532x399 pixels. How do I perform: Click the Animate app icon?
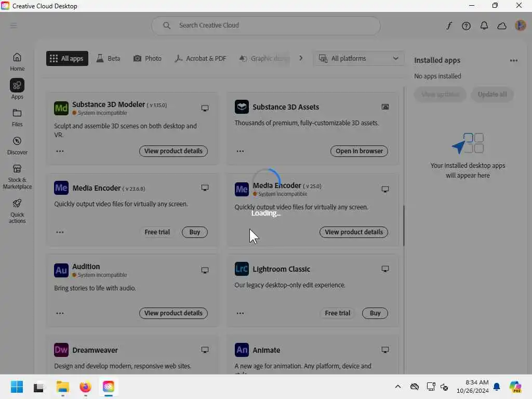(242, 350)
